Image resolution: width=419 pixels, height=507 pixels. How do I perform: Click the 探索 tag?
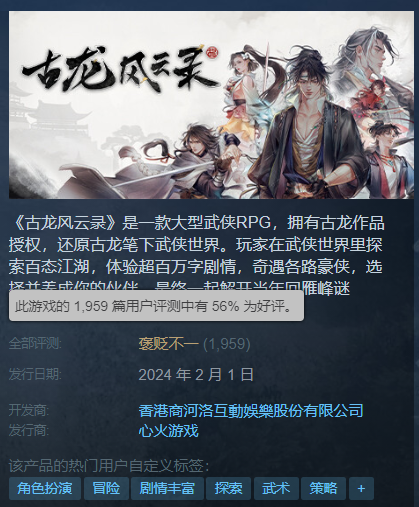228,489
